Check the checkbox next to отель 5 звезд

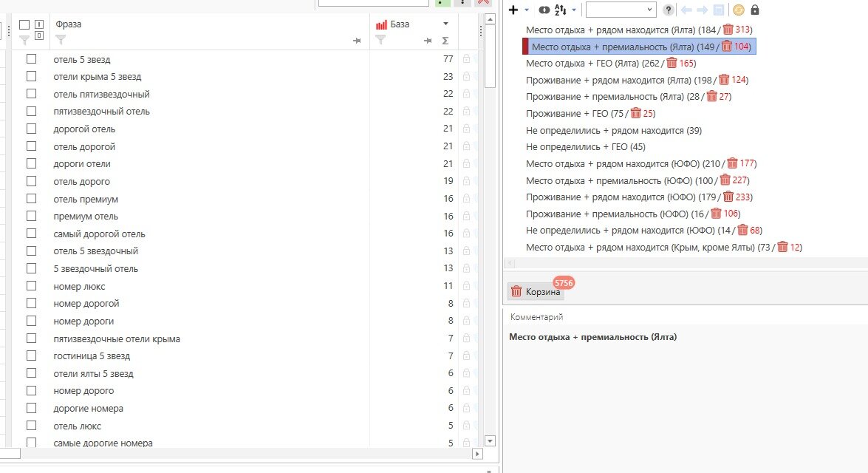pos(31,59)
